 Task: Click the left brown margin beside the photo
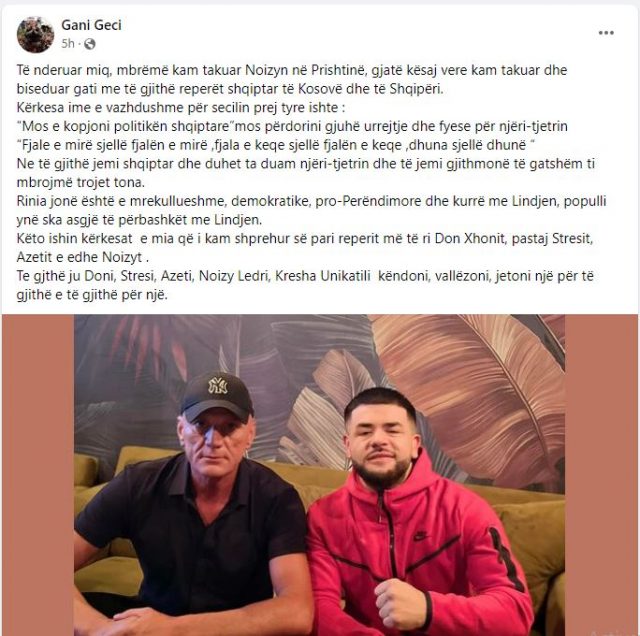tap(38, 475)
